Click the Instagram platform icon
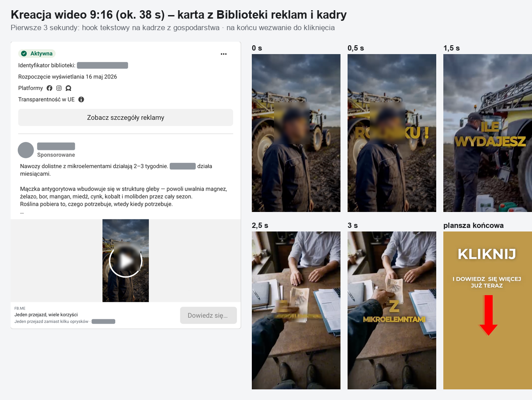The height and width of the screenshot is (400, 532). (x=59, y=88)
